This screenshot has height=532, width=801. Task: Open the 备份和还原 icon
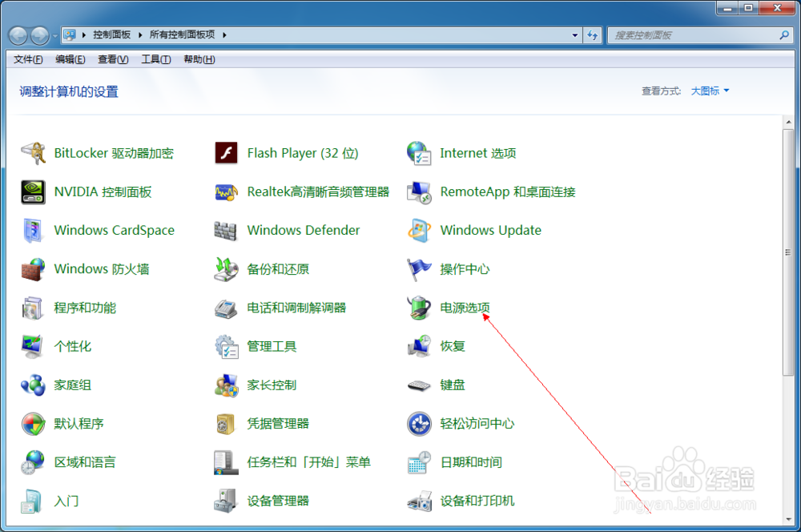pyautogui.click(x=227, y=269)
